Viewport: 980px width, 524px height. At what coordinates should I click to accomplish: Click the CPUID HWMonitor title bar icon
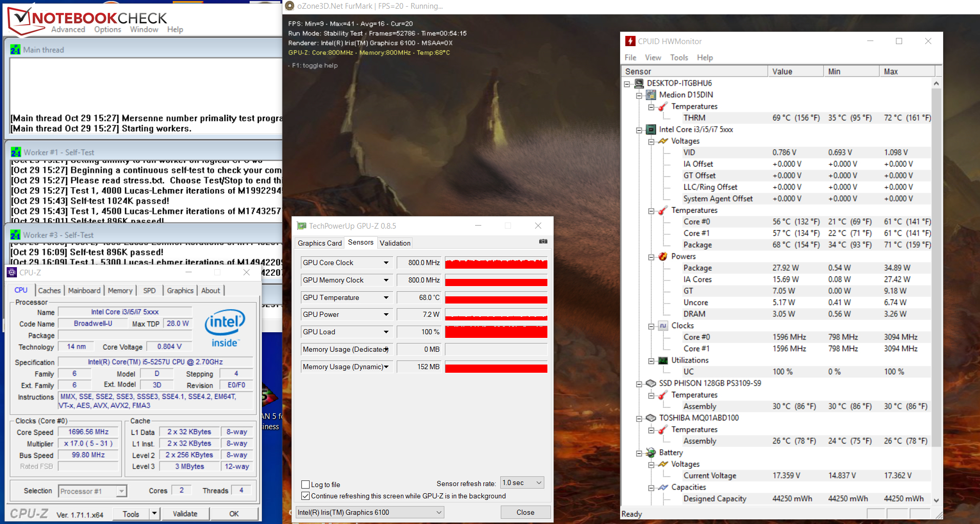click(630, 41)
